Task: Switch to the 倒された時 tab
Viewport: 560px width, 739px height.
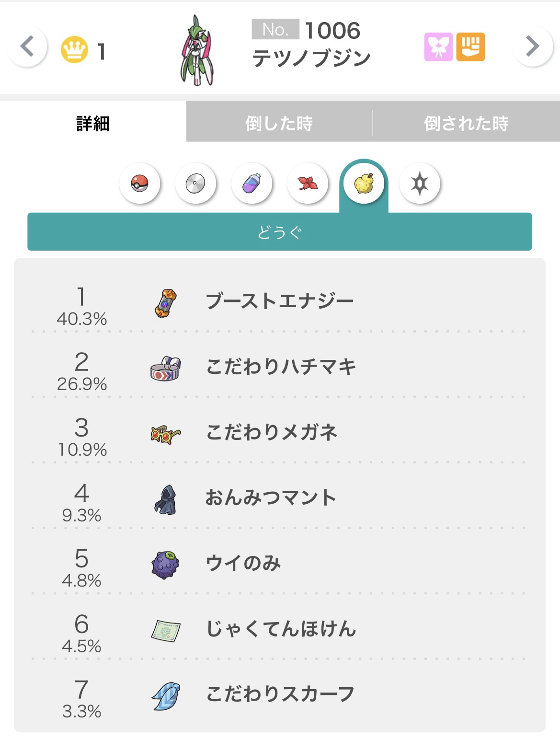Action: coord(466,124)
